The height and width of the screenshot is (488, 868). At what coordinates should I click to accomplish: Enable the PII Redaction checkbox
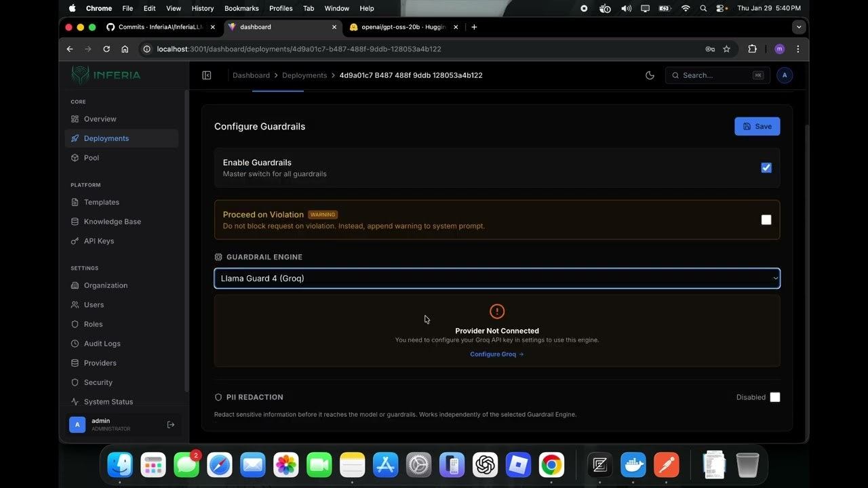click(x=775, y=397)
